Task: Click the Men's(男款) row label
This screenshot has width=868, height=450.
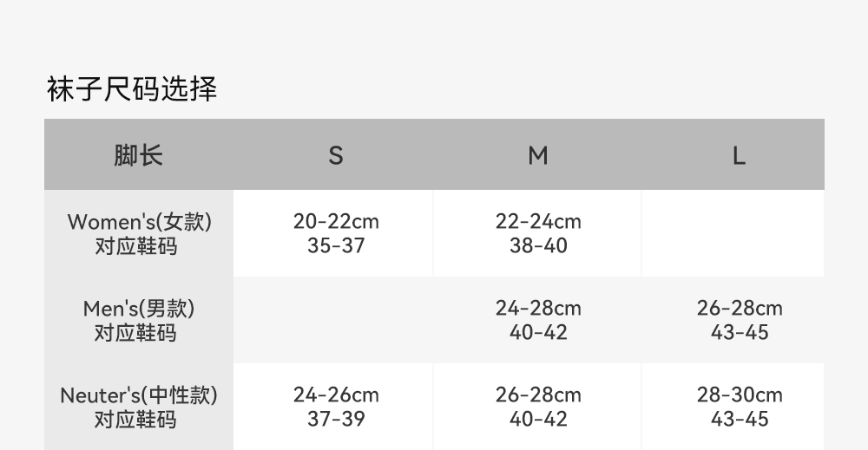Action: [x=139, y=309]
